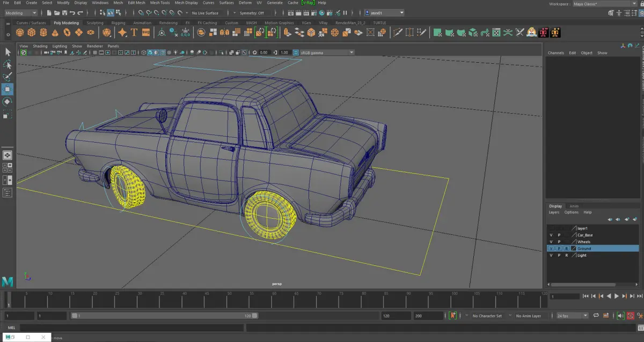The image size is (644, 342).
Task: Click the play backwards button
Action: pos(609,296)
